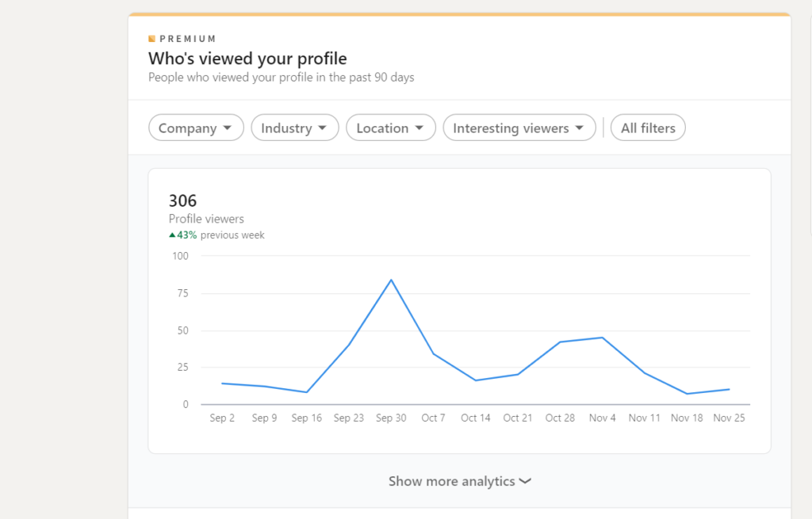812x519 pixels.
Task: Open the Company filter dropdown
Action: pos(196,128)
